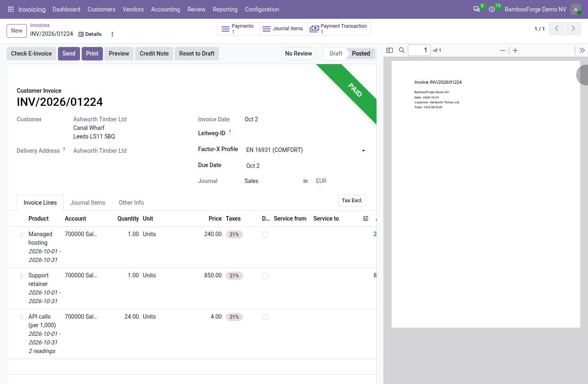588x384 pixels.
Task: Grab the Support retainer row handle
Action: pyautogui.click(x=21, y=276)
